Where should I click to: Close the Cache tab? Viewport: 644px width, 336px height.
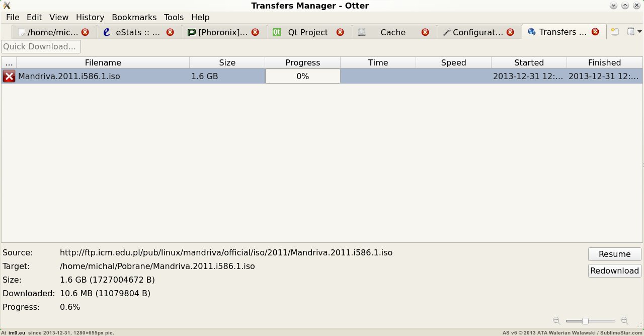click(425, 32)
